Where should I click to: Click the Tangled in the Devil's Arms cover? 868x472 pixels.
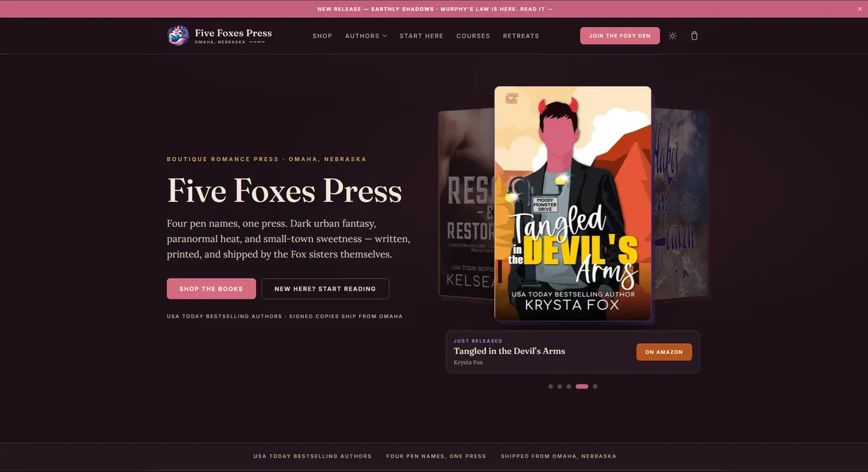point(573,204)
